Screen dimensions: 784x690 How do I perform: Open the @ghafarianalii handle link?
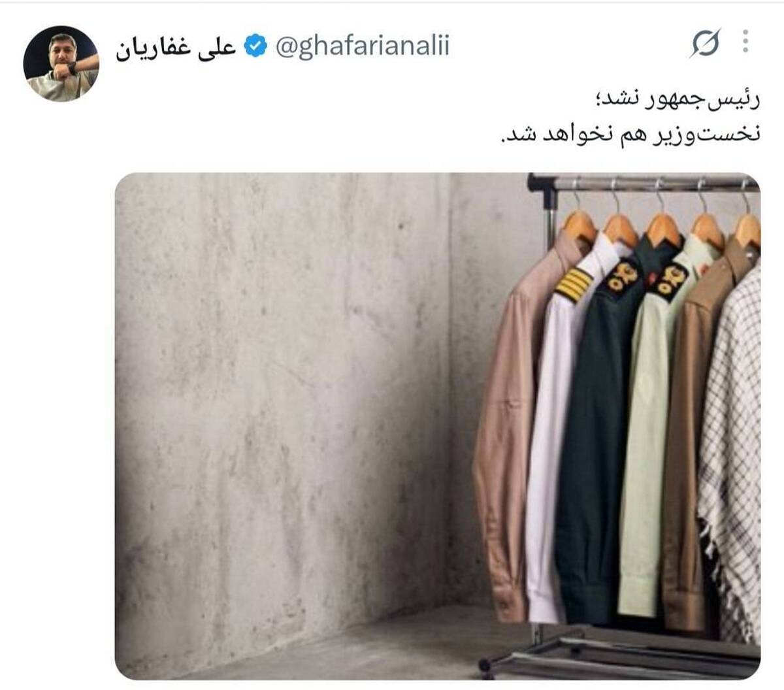pyautogui.click(x=363, y=47)
